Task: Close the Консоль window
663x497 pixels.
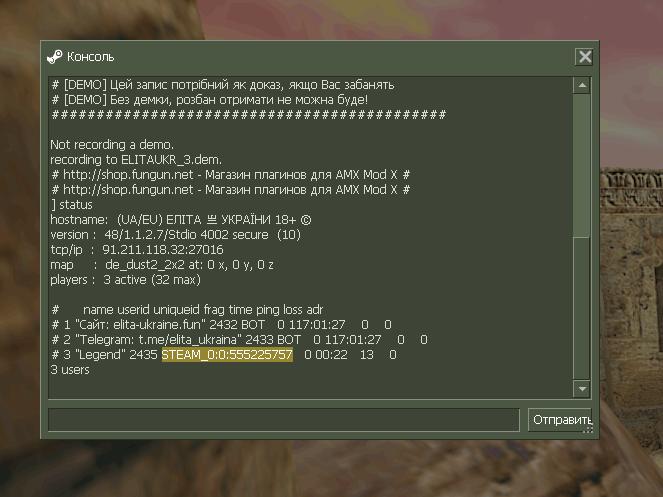Action: [x=585, y=57]
